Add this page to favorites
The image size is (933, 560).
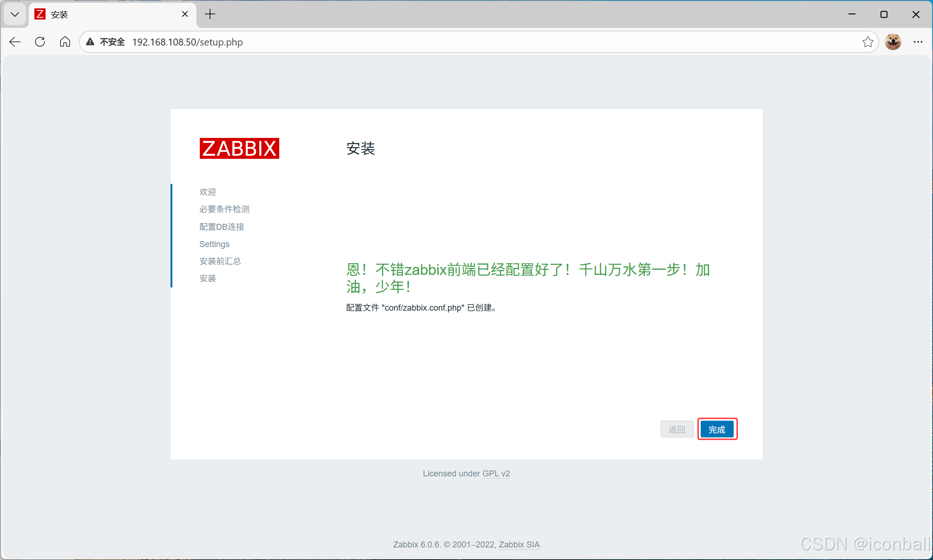pyautogui.click(x=868, y=42)
